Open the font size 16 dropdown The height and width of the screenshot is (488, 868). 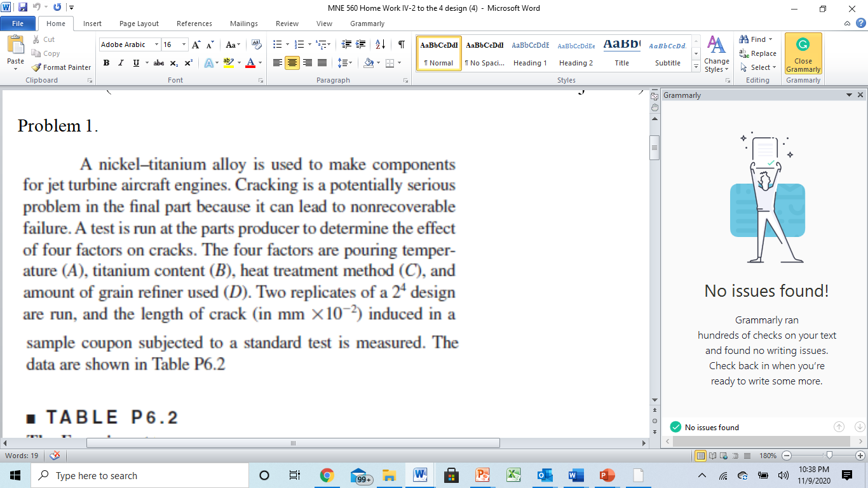coord(184,44)
